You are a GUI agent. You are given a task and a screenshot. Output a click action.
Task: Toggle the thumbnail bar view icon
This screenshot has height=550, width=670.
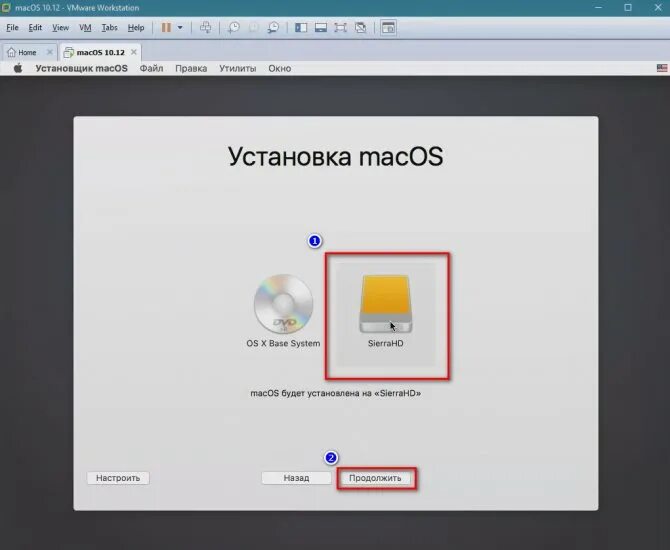[320, 27]
